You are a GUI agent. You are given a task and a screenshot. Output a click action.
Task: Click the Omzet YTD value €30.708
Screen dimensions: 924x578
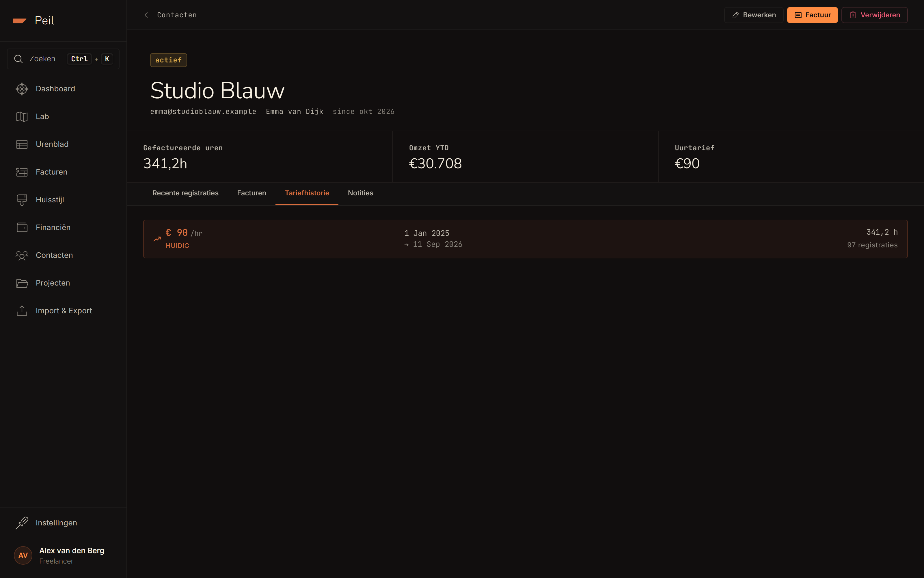tap(435, 164)
